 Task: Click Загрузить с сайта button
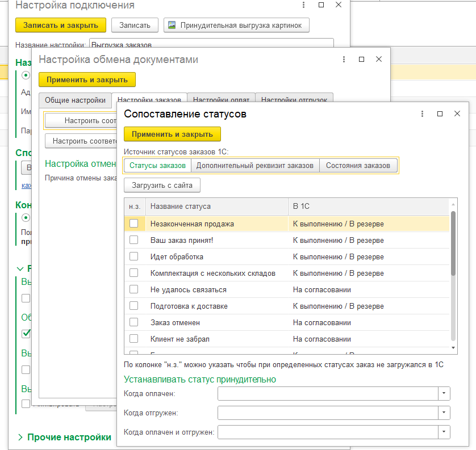click(x=162, y=185)
